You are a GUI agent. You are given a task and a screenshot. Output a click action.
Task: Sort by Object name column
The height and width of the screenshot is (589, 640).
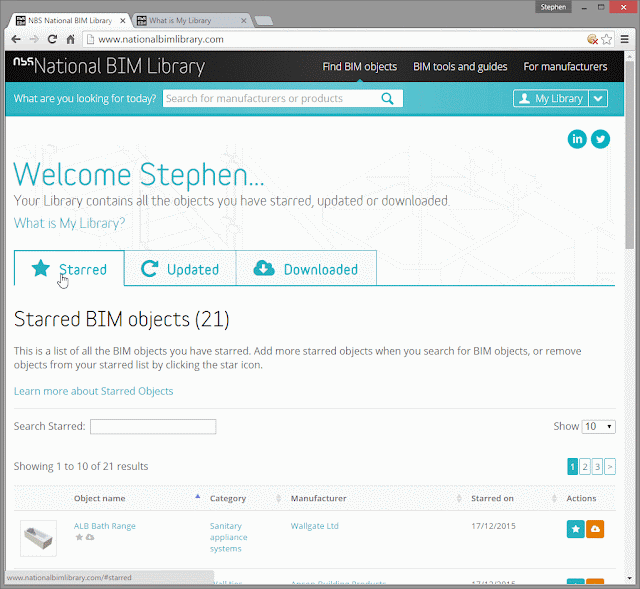click(x=100, y=498)
